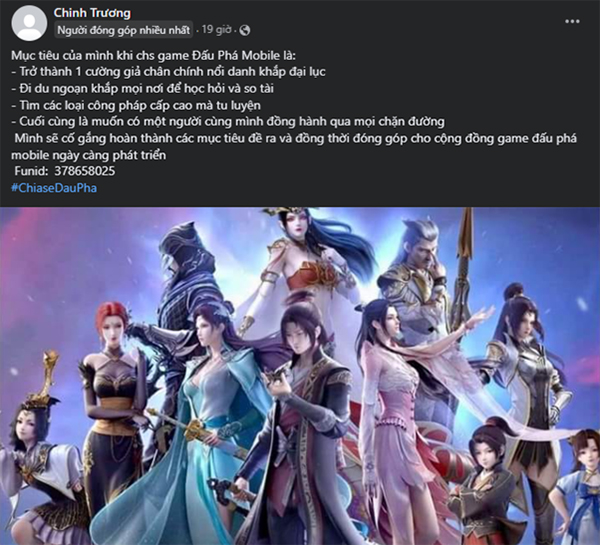Viewport: 600px width, 545px height.
Task: Click the default profile avatar of Chinh Trương
Action: click(29, 23)
